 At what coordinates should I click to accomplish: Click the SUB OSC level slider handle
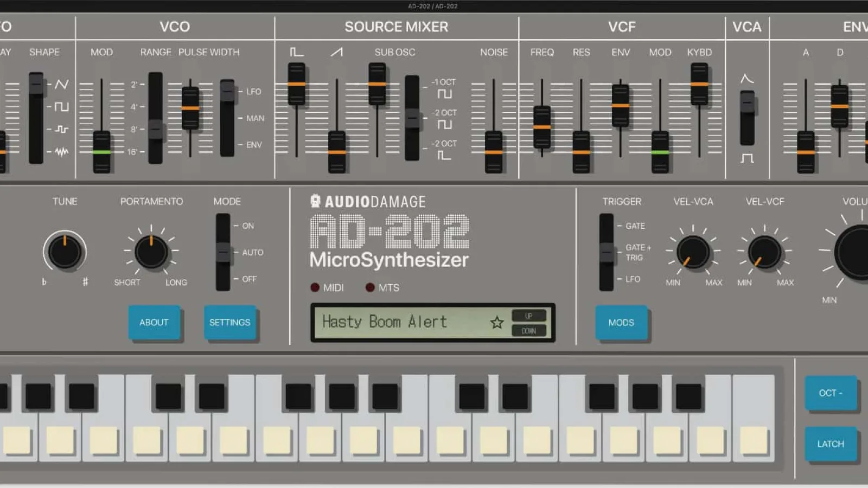click(377, 84)
